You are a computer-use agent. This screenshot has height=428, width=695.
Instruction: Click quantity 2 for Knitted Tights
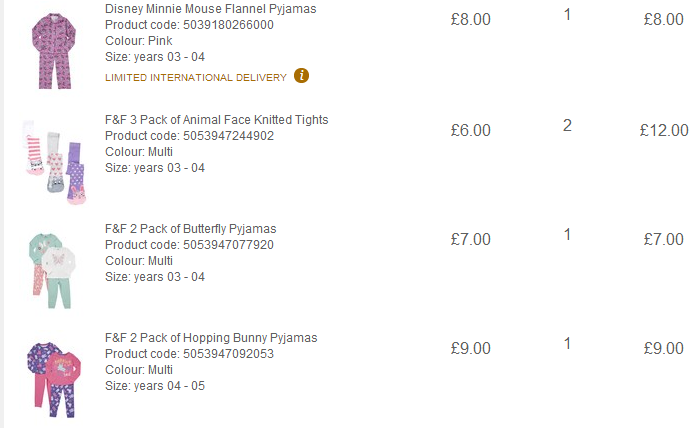(x=567, y=126)
